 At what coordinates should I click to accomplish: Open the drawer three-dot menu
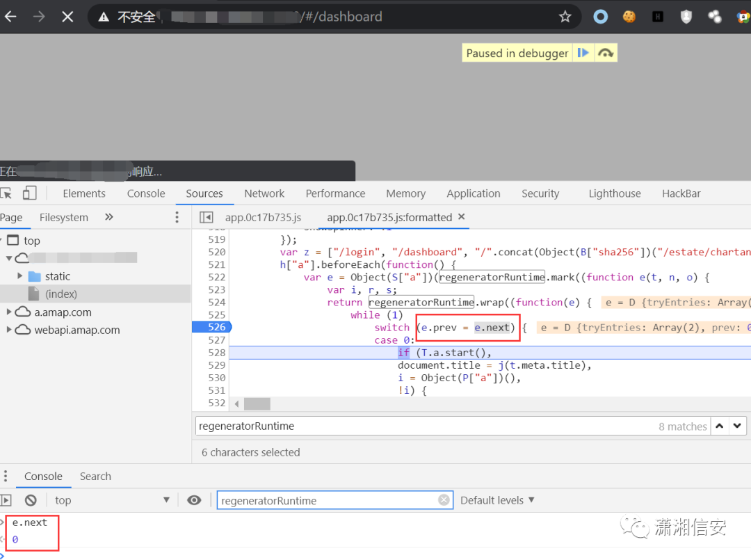click(6, 476)
